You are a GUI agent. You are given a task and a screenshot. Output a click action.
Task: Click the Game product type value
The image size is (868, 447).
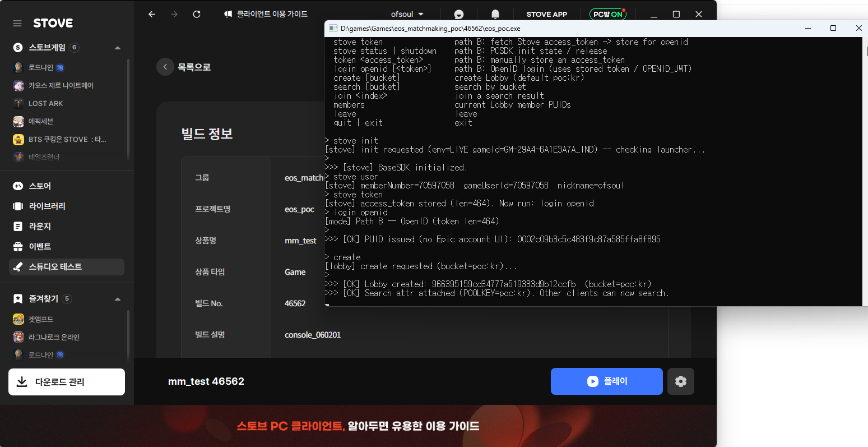(x=295, y=272)
